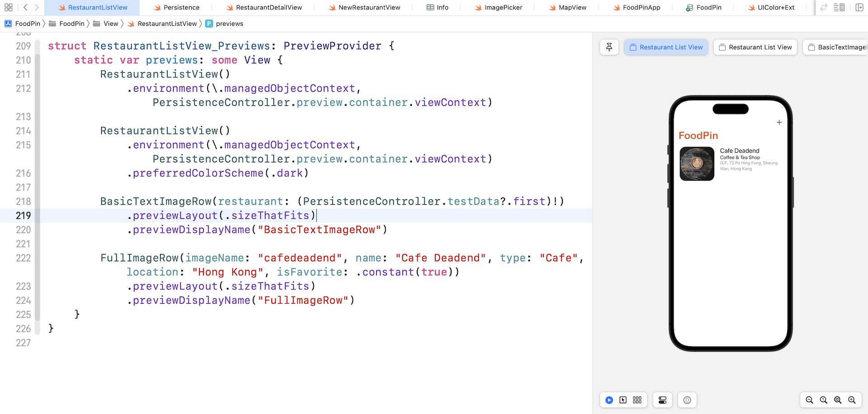
Task: Add a new editor split pane
Action: click(x=859, y=7)
